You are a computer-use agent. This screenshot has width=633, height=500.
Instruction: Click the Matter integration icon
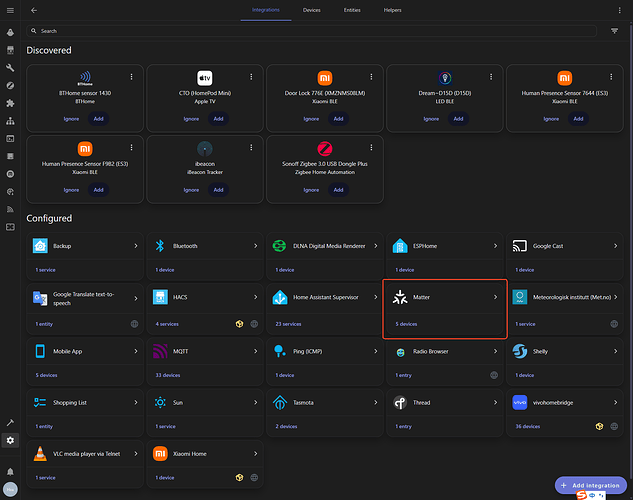pyautogui.click(x=400, y=297)
